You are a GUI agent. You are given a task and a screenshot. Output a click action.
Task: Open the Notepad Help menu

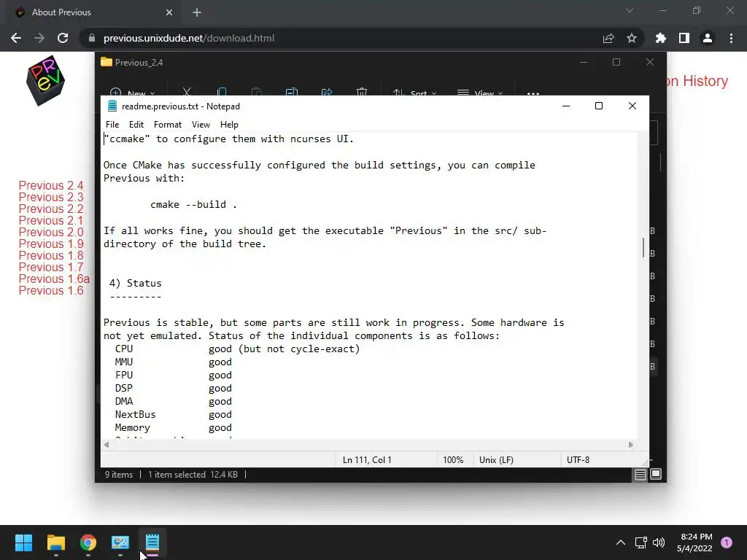[x=229, y=124]
